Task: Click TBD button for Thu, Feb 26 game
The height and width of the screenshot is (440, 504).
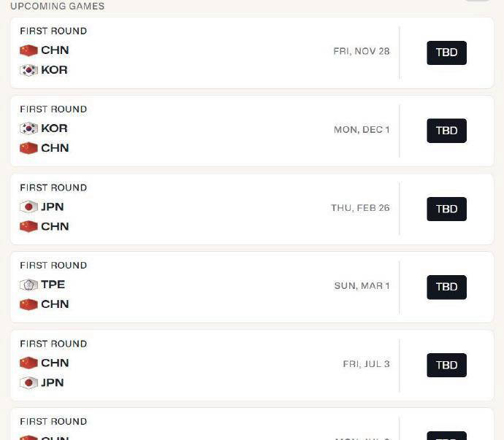Action: (x=446, y=209)
